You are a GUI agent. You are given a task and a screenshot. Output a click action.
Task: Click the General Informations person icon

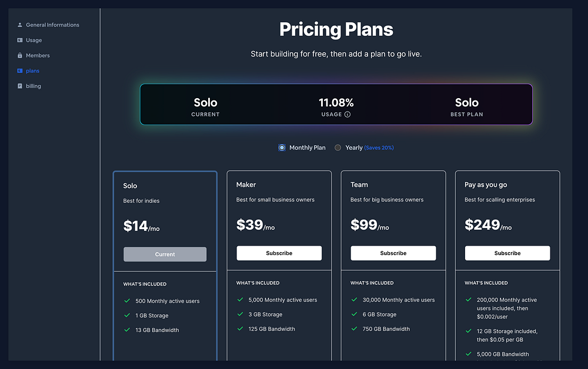[x=20, y=25]
